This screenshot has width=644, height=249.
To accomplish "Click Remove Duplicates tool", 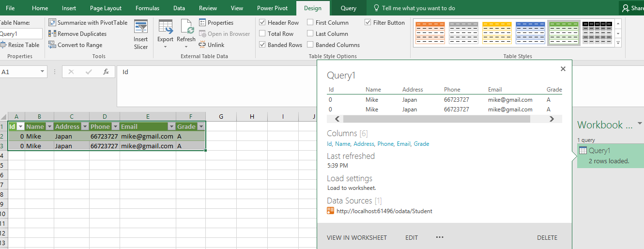I will (x=77, y=34).
